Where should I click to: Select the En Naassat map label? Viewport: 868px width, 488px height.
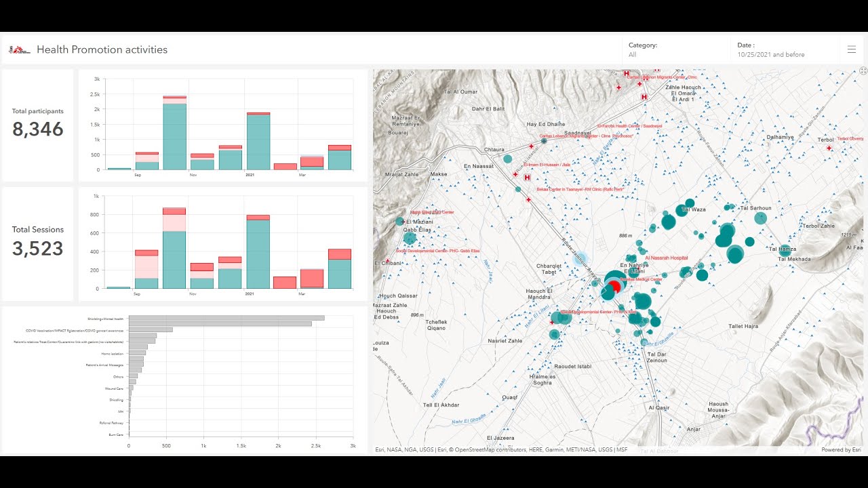click(x=479, y=166)
